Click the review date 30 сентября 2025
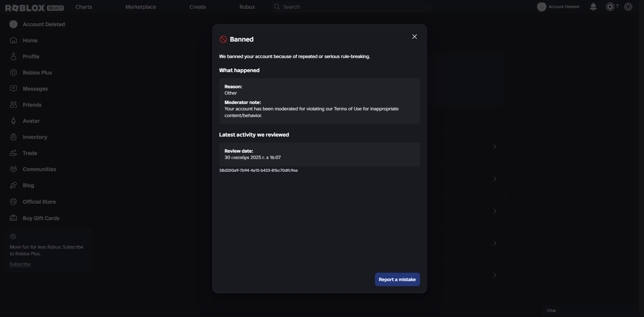Image resolution: width=644 pixels, height=317 pixels. point(253,157)
